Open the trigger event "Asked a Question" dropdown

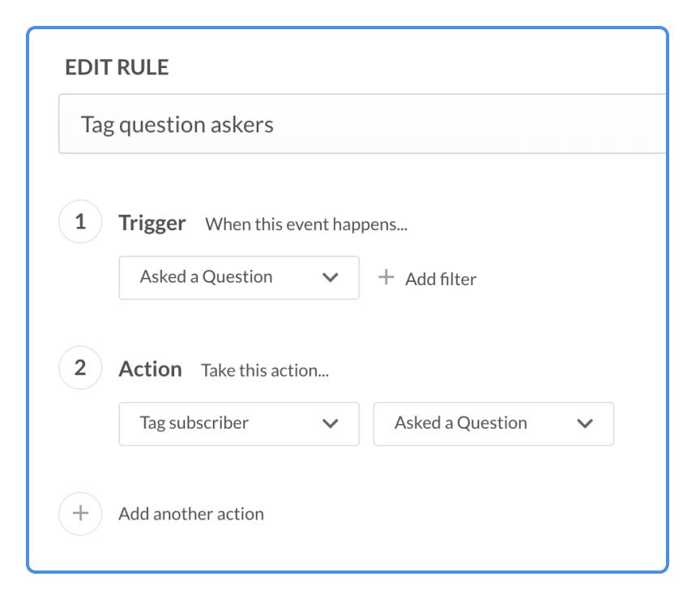[x=238, y=277]
